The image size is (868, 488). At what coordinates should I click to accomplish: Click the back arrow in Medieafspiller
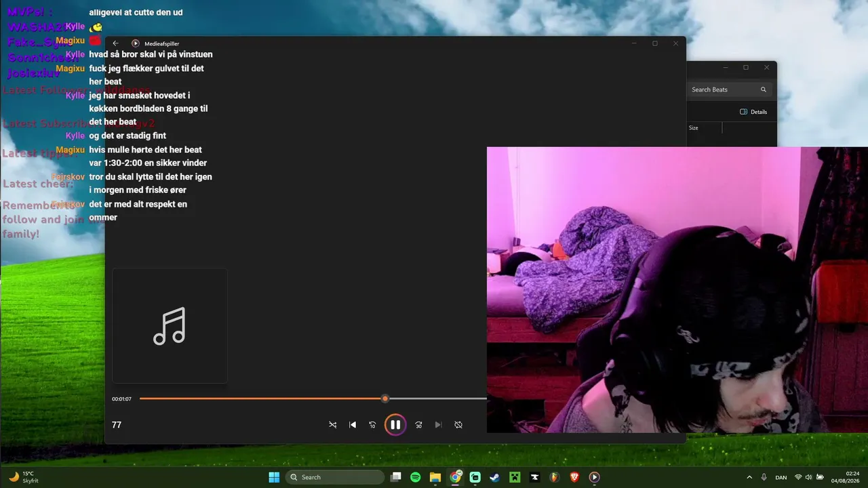[x=115, y=43]
